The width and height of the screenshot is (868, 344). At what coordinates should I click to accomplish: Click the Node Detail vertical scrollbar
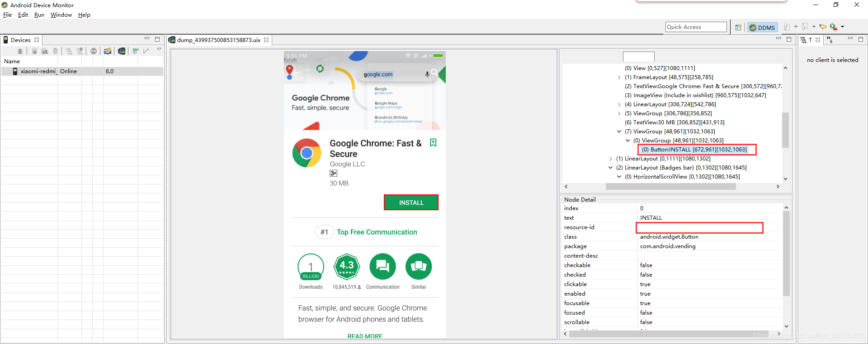coord(786,253)
